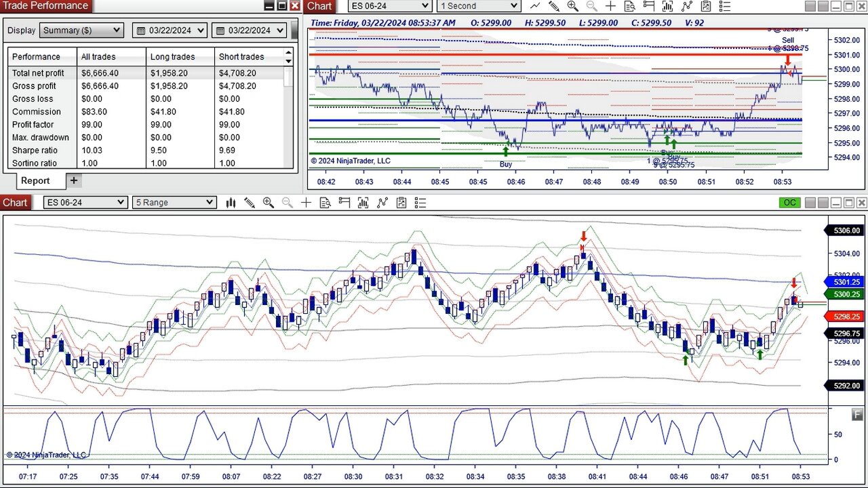Open drawing tools pencil in bottom chart toolbar
Image resolution: width=868 pixels, height=488 pixels.
click(250, 203)
